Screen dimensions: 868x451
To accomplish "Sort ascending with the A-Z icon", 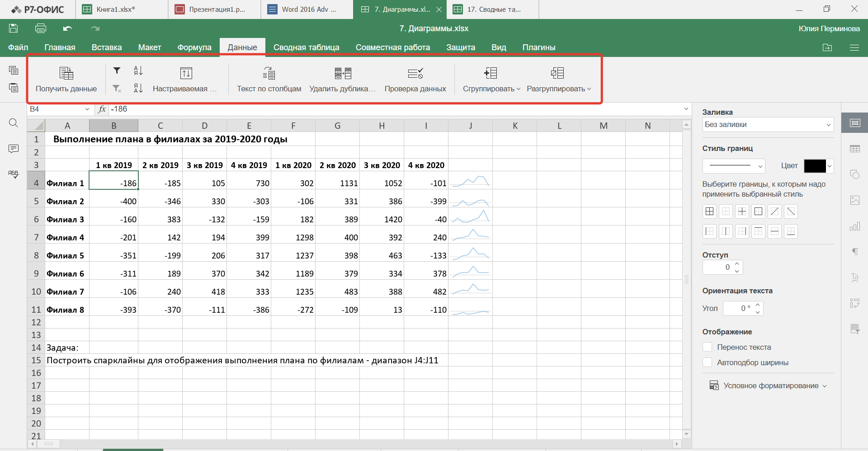I will coord(138,70).
